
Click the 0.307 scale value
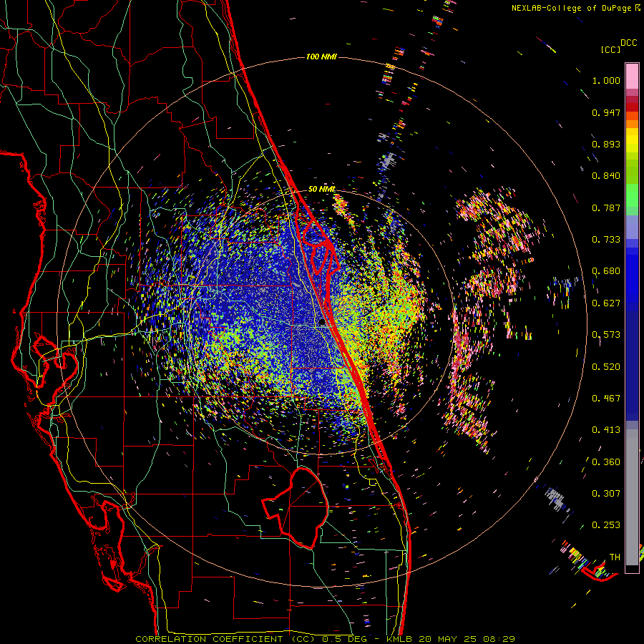click(x=606, y=494)
